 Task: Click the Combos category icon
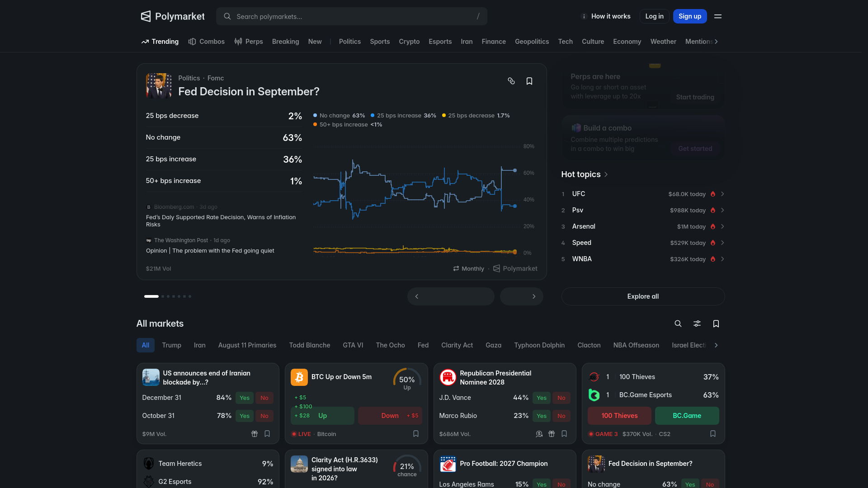tap(192, 42)
